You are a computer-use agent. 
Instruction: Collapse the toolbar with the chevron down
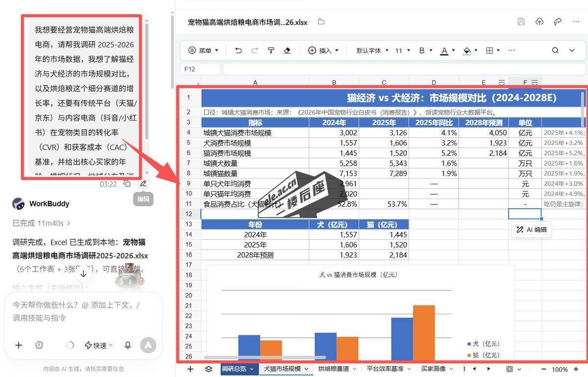(x=572, y=50)
